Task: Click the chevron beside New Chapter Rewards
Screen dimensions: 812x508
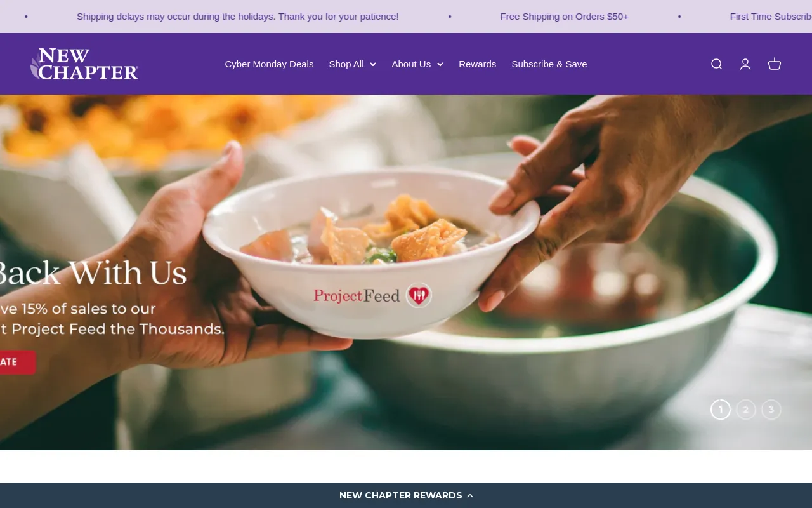Action: coord(470,496)
